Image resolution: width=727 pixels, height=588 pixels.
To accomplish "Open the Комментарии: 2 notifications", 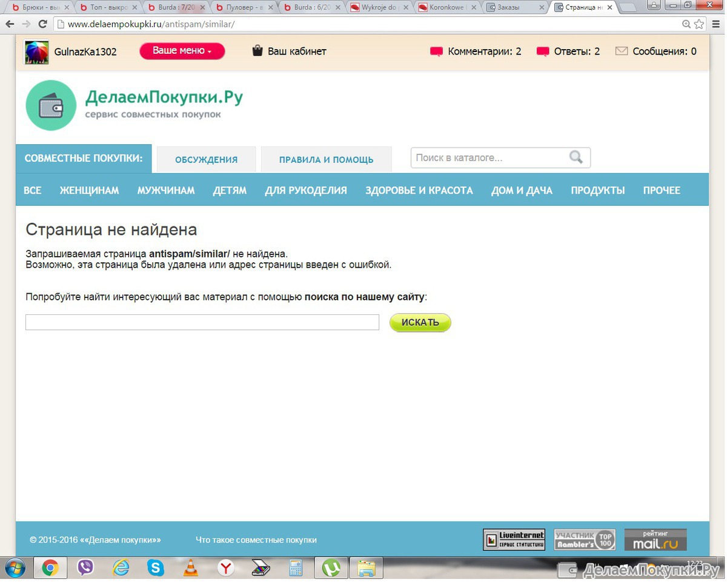I will tap(476, 51).
